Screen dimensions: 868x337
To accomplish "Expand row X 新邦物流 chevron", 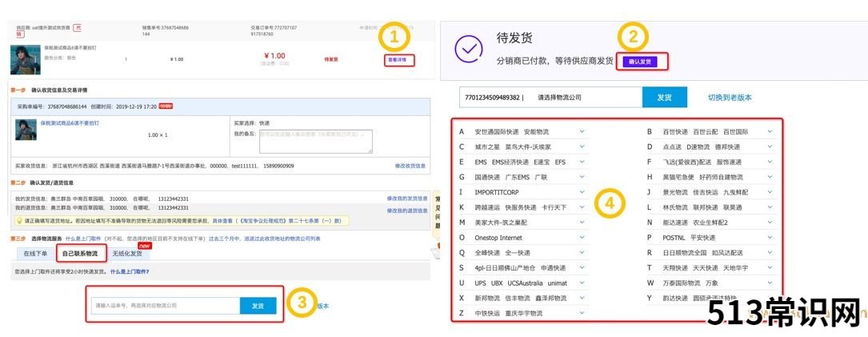I will pos(582,298).
